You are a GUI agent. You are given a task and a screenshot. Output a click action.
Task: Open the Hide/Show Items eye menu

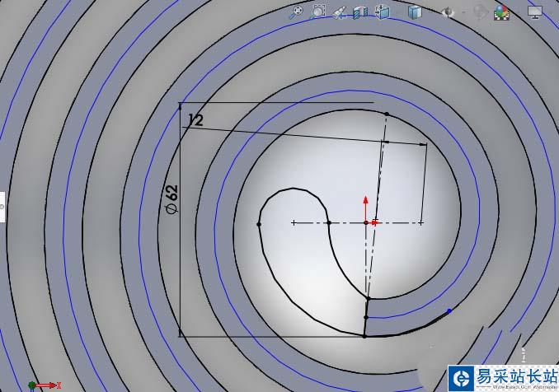click(x=448, y=13)
